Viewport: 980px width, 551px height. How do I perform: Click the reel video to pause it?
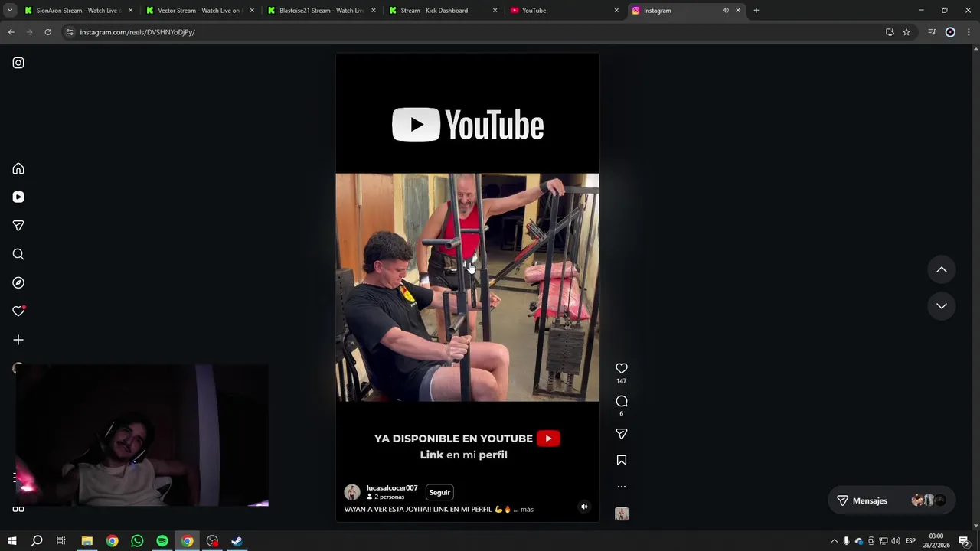[x=467, y=287]
